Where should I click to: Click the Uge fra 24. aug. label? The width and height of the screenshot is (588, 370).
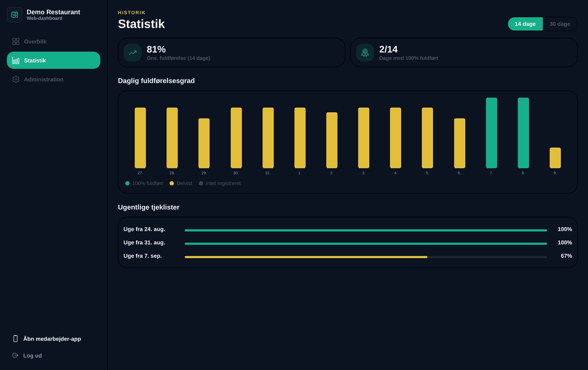[144, 229]
